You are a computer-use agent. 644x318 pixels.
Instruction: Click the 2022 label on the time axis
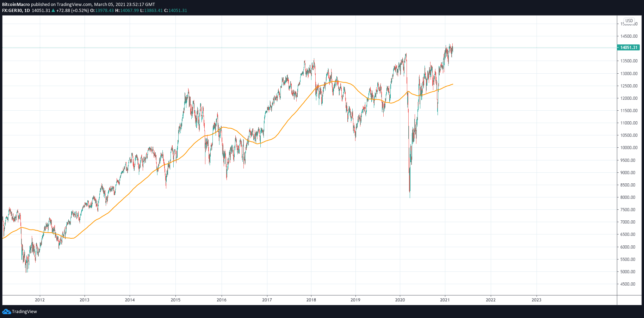pos(491,300)
